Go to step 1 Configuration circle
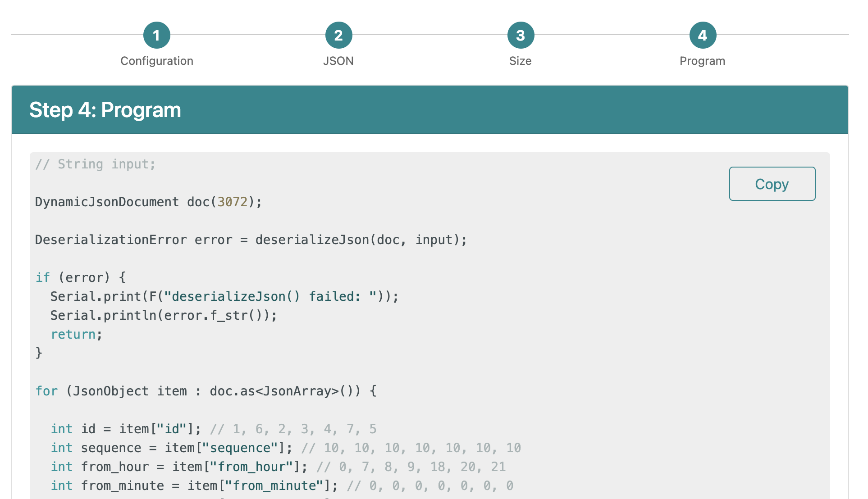 click(156, 35)
